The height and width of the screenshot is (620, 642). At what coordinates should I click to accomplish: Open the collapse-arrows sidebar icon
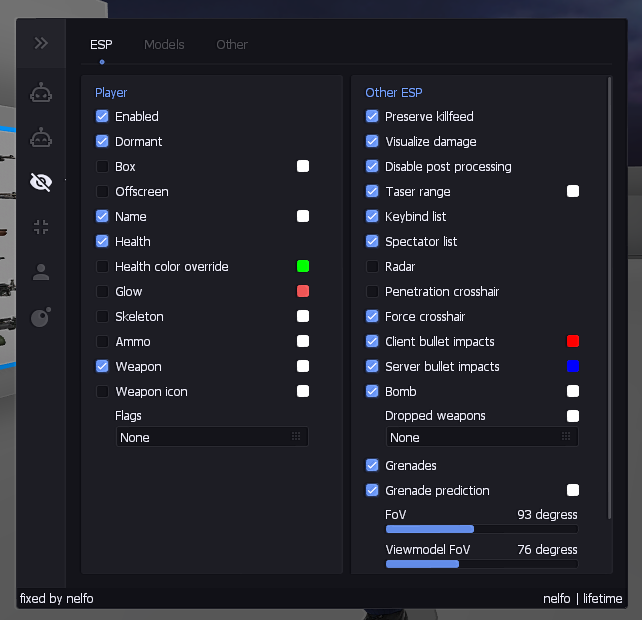(41, 227)
